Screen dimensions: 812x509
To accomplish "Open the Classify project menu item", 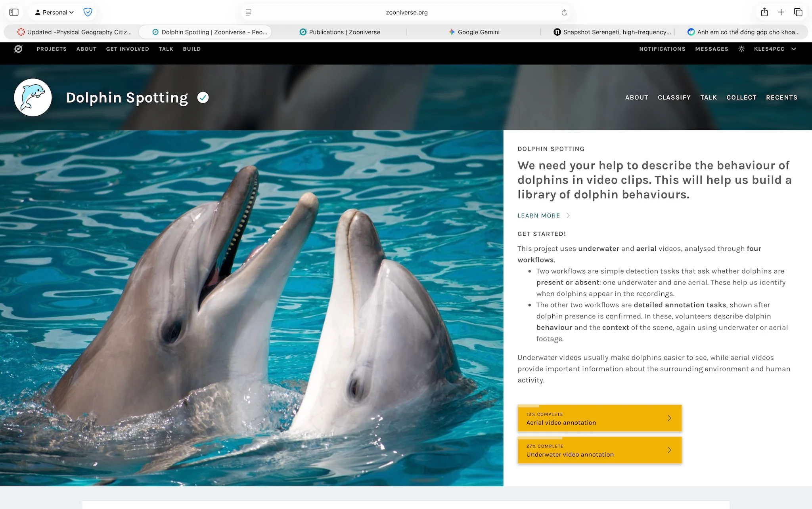I will pyautogui.click(x=674, y=97).
